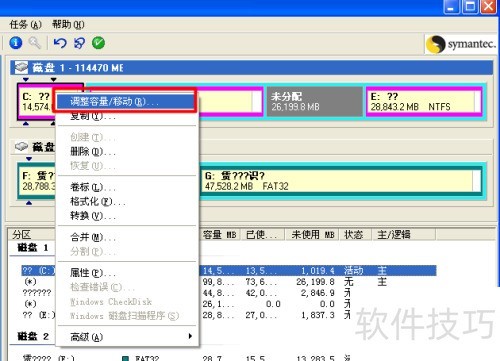
Task: Close the PartitionMagic window
Action: [x=489, y=6]
